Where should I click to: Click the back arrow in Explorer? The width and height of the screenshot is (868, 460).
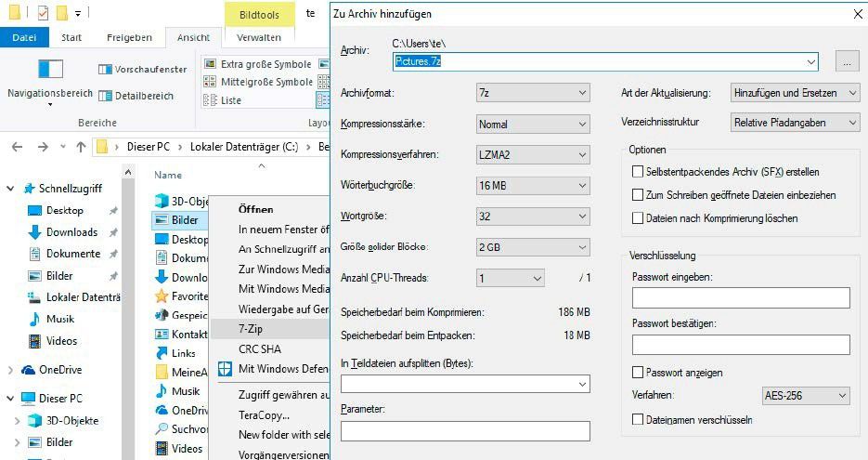pyautogui.click(x=17, y=147)
